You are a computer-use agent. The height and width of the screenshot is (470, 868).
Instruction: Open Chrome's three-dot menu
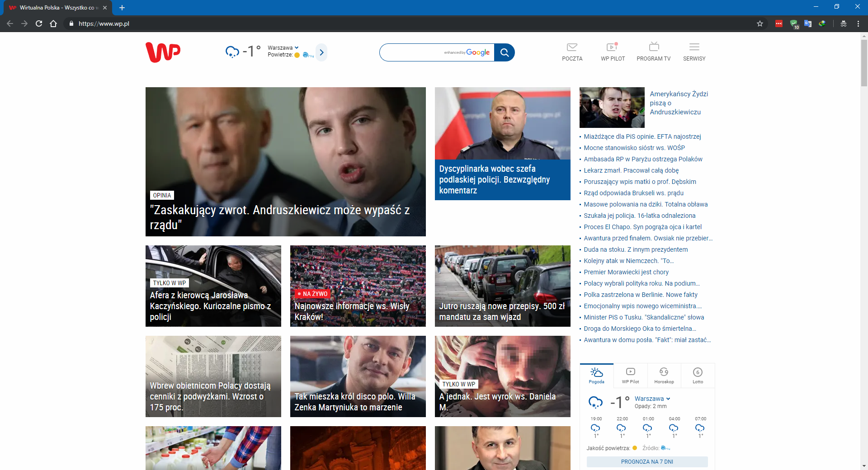click(x=859, y=23)
